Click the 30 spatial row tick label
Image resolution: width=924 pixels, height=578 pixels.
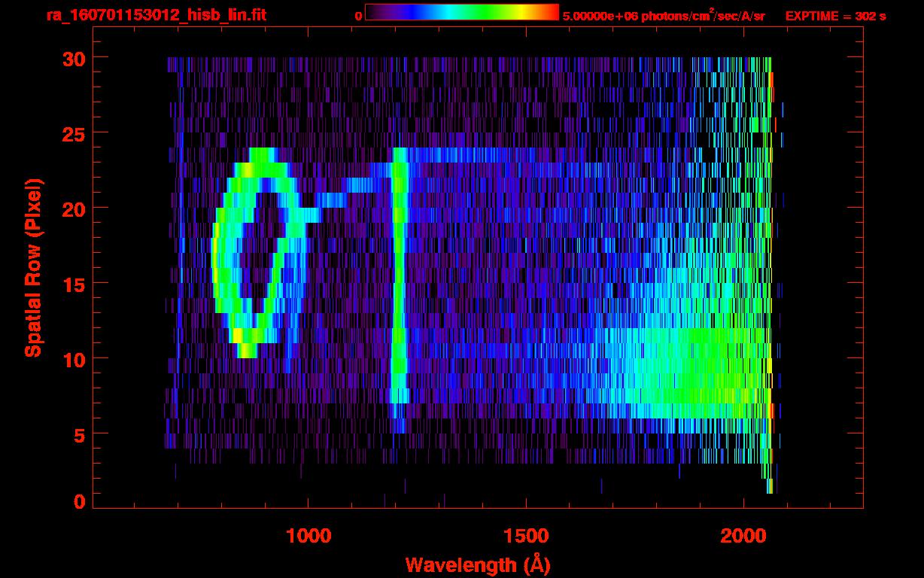click(x=74, y=58)
